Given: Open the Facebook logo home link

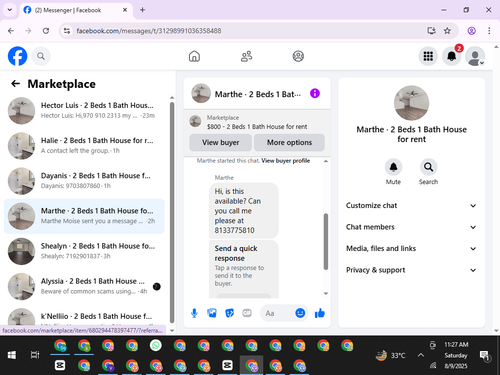Looking at the screenshot, I should point(17,56).
